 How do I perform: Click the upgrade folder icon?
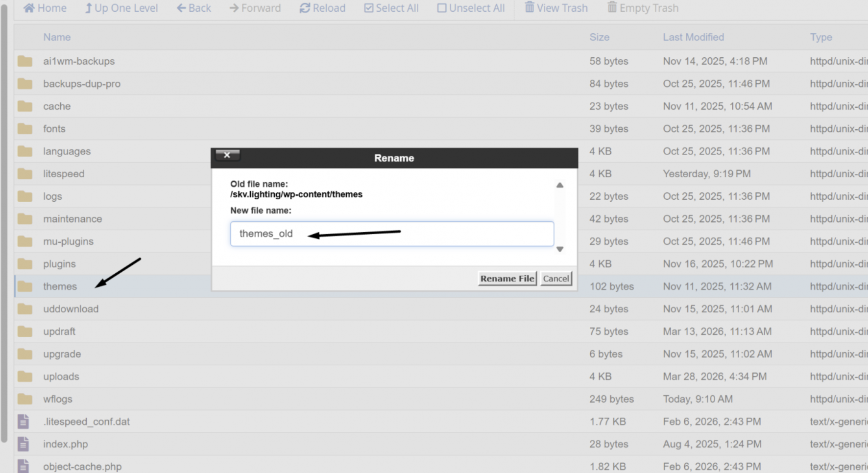pos(25,354)
